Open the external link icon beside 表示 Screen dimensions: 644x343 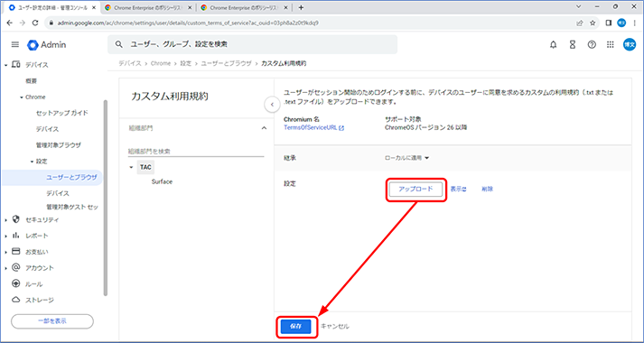coord(464,190)
